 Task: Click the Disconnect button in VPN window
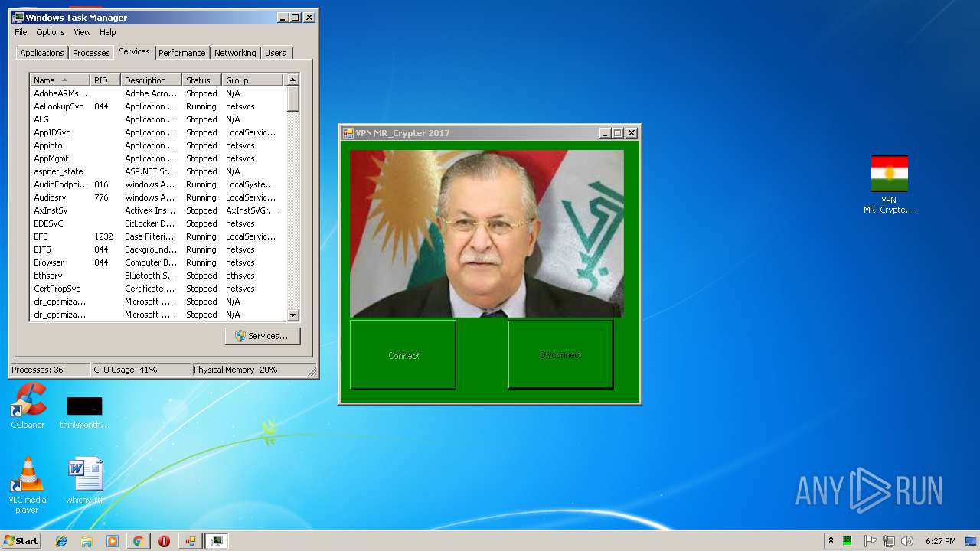pyautogui.click(x=560, y=354)
